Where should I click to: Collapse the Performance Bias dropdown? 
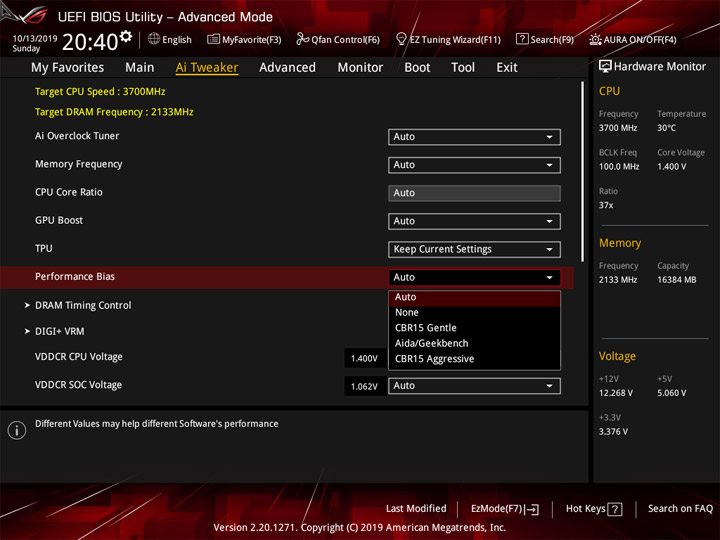coord(474,277)
